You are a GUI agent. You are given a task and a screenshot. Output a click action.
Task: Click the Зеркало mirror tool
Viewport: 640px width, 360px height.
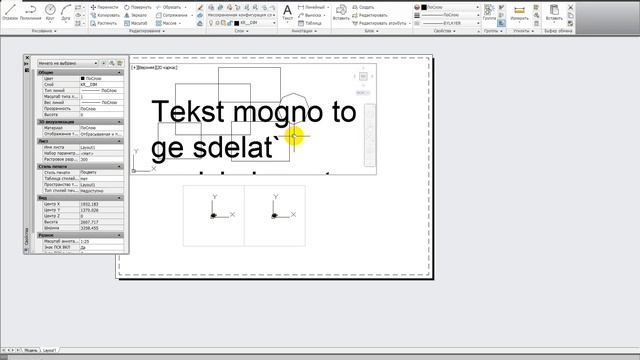[136, 15]
